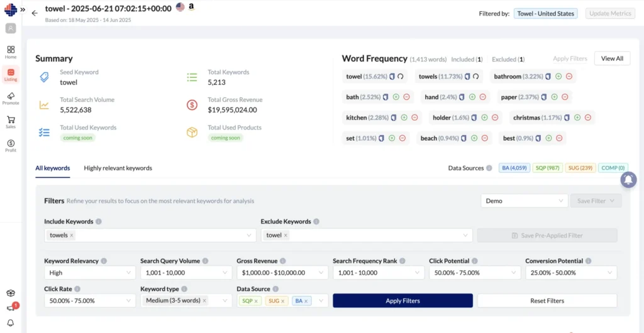The width and height of the screenshot is (644, 333).
Task: Open the megaphone announcements icon
Action: [x=11, y=308]
